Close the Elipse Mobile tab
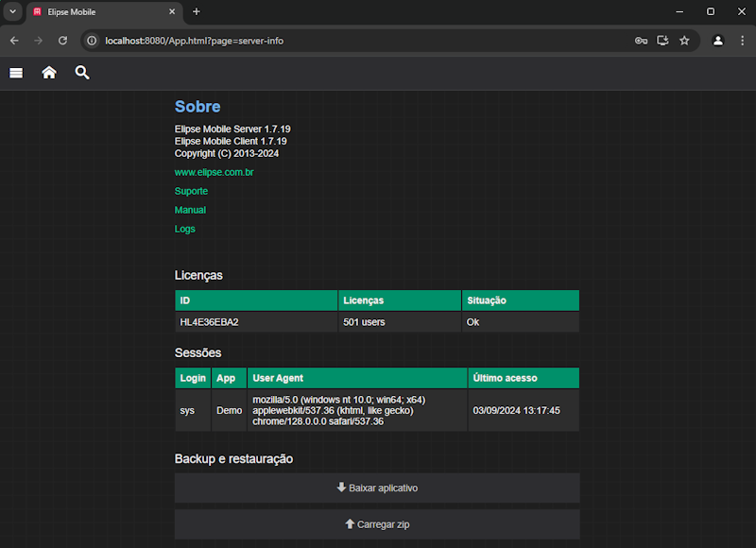756x548 pixels. 172,12
